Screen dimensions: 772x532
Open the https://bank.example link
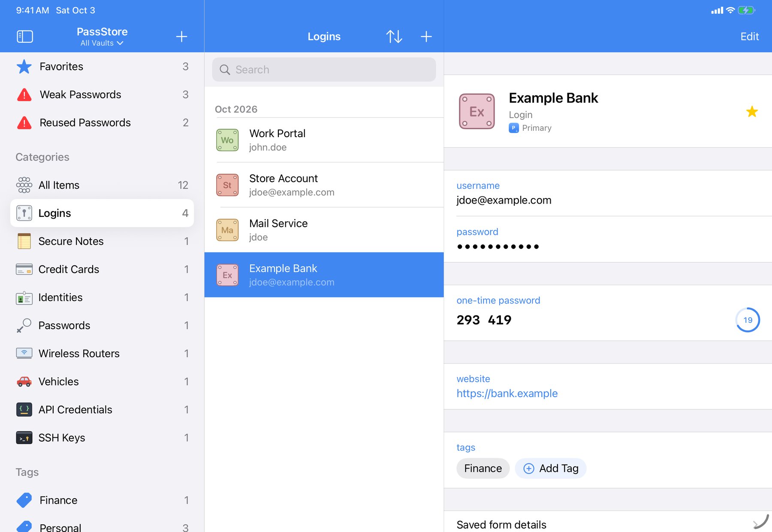(x=507, y=394)
